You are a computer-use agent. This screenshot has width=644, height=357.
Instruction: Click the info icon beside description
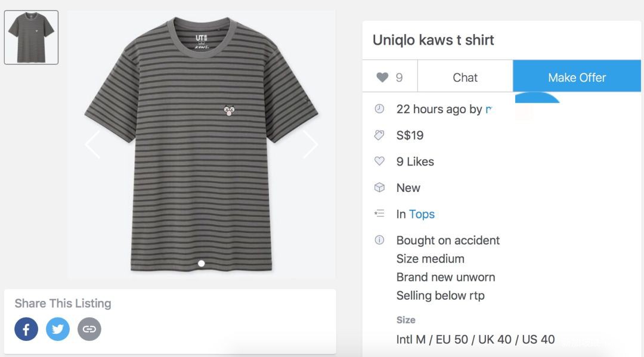coord(379,240)
